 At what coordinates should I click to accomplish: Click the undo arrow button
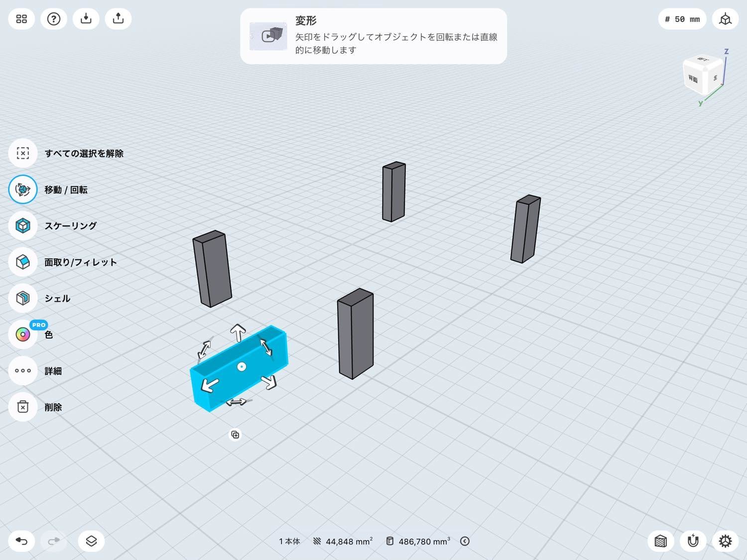tap(21, 541)
